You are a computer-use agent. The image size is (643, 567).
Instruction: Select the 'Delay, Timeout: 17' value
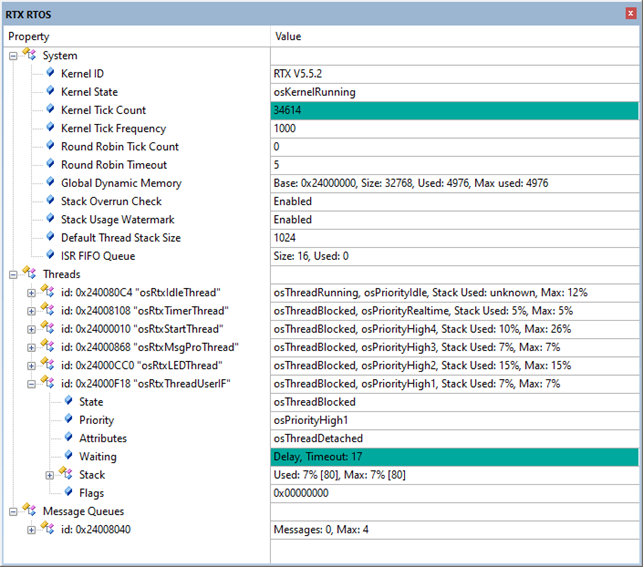pos(455,457)
